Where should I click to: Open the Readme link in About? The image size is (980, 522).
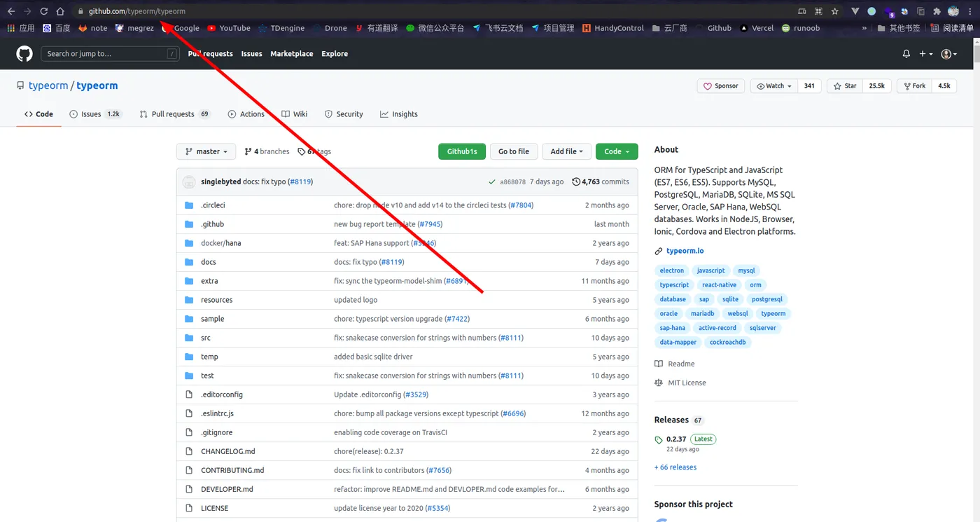tap(675, 364)
